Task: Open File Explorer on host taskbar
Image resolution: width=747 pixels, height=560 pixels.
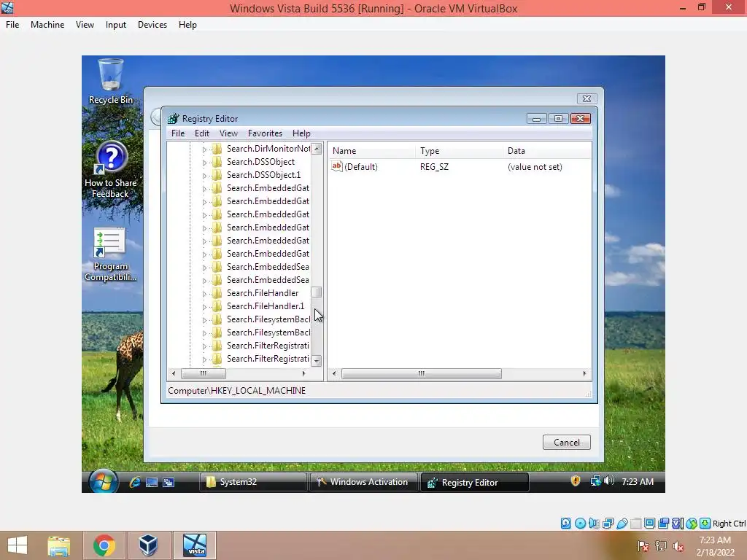Action: click(59, 545)
